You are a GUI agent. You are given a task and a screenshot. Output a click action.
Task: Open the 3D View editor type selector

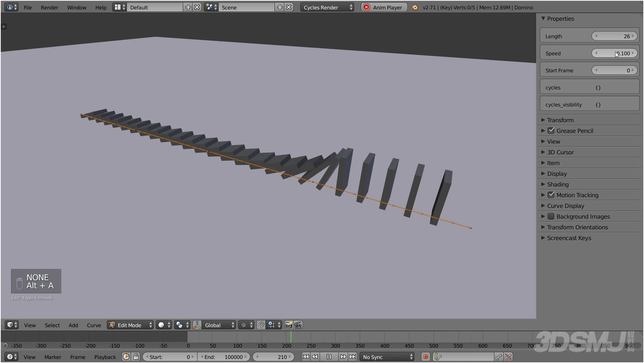click(12, 325)
